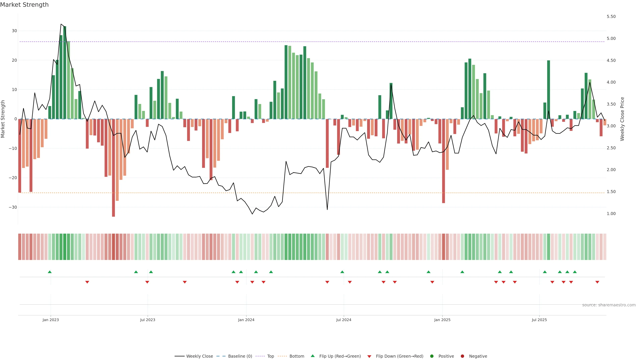Click the Weekly Close Price axis title
The height and width of the screenshot is (362, 644).
tap(623, 119)
